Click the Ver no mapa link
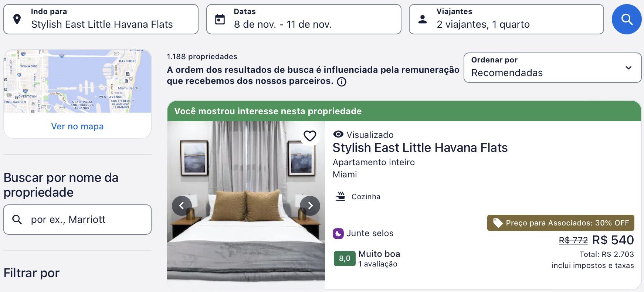644x292 pixels. point(77,126)
